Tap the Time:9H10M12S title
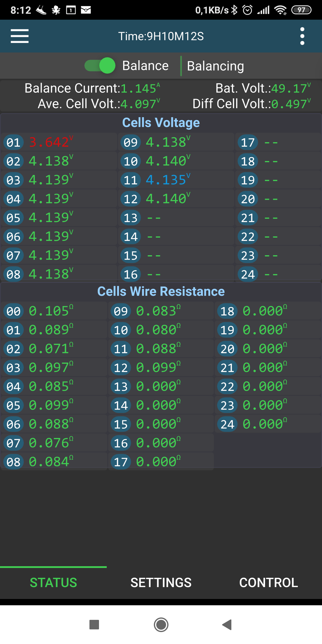Screen dimensions: 322x644 [161, 36]
